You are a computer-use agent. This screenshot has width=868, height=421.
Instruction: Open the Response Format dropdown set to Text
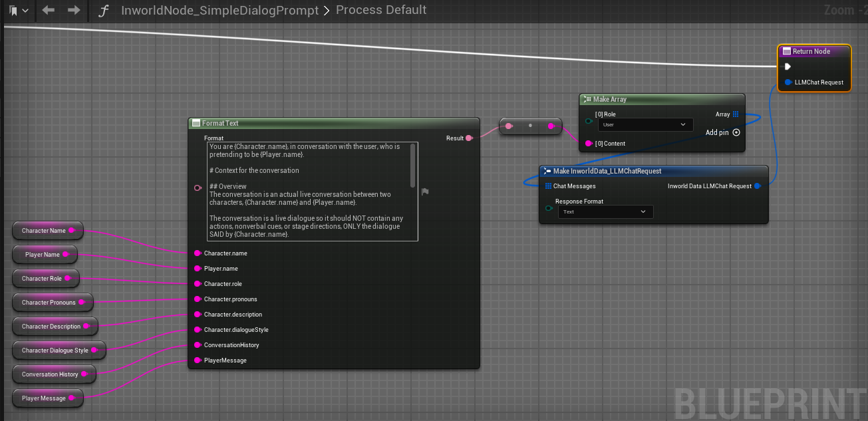pyautogui.click(x=605, y=211)
